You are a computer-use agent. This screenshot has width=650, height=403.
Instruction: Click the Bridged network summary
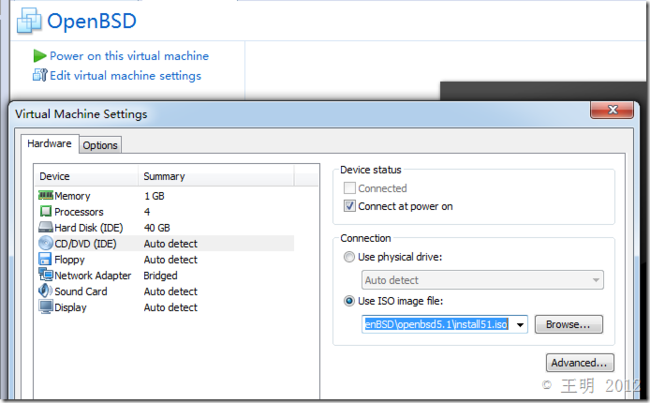click(x=160, y=276)
